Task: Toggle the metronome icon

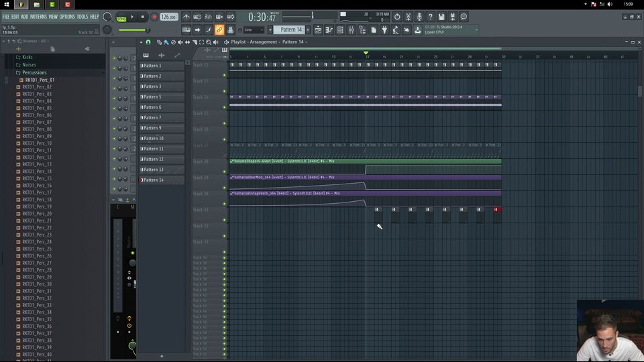Action: [x=186, y=17]
